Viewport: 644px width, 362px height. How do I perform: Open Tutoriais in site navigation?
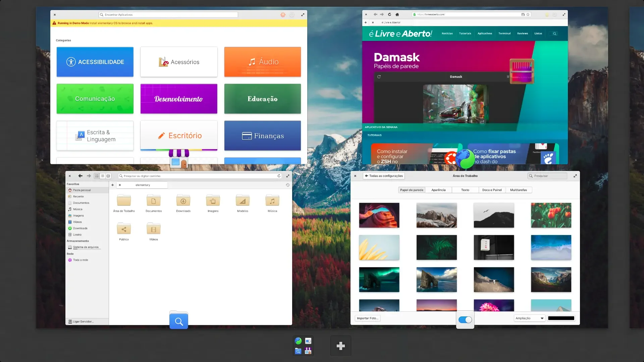point(465,34)
